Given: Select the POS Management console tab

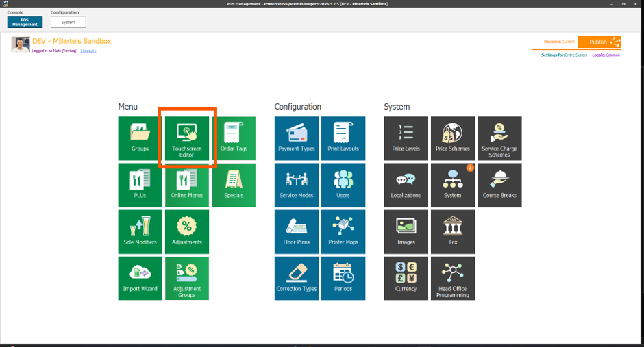Looking at the screenshot, I should [25, 22].
